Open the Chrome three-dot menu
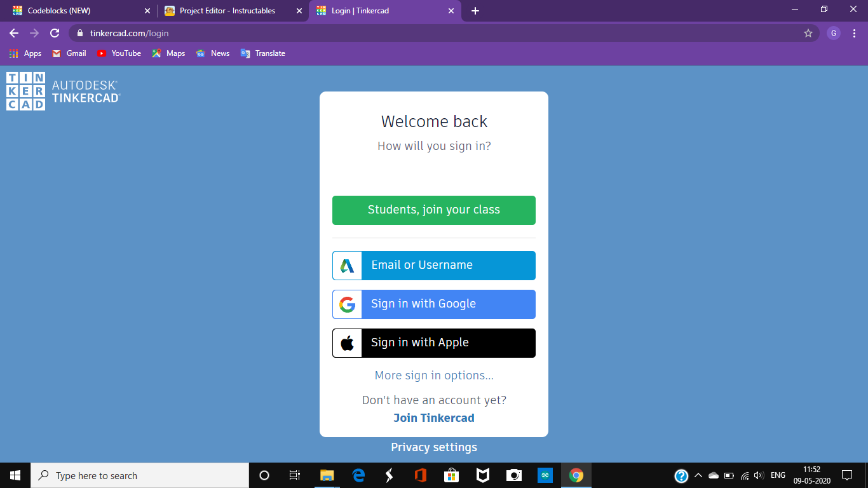868x488 pixels. [854, 33]
